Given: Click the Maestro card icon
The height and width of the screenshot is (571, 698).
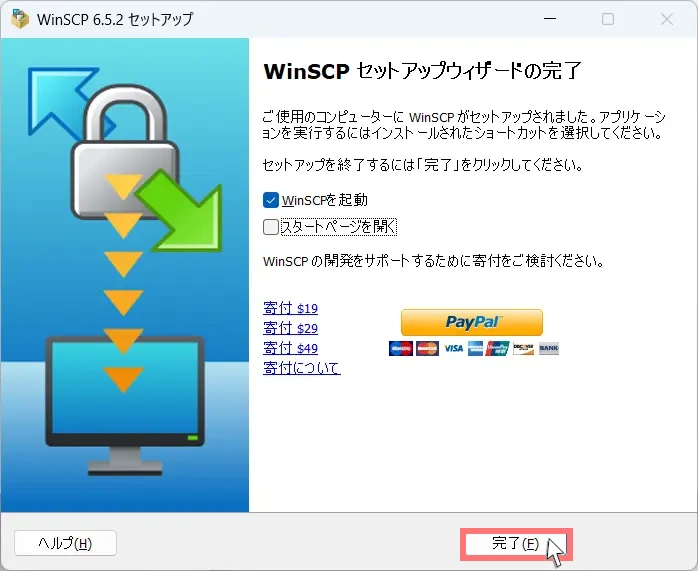Looking at the screenshot, I should click(x=401, y=348).
